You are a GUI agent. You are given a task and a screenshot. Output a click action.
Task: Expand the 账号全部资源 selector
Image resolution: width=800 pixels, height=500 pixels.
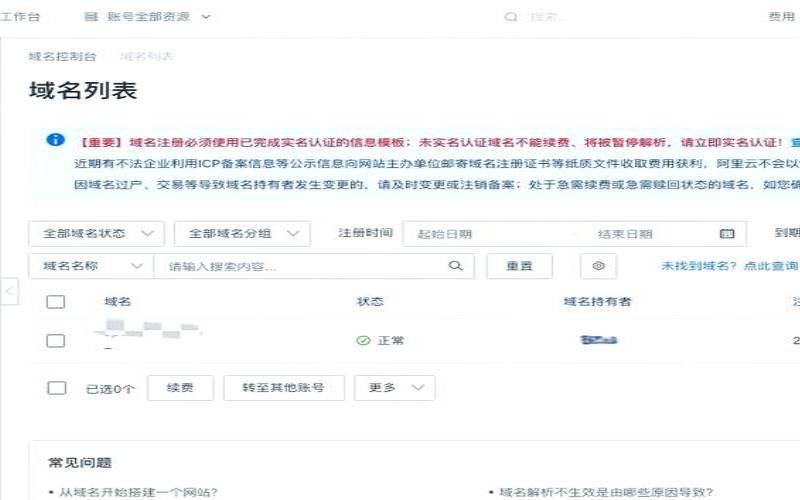pos(148,17)
